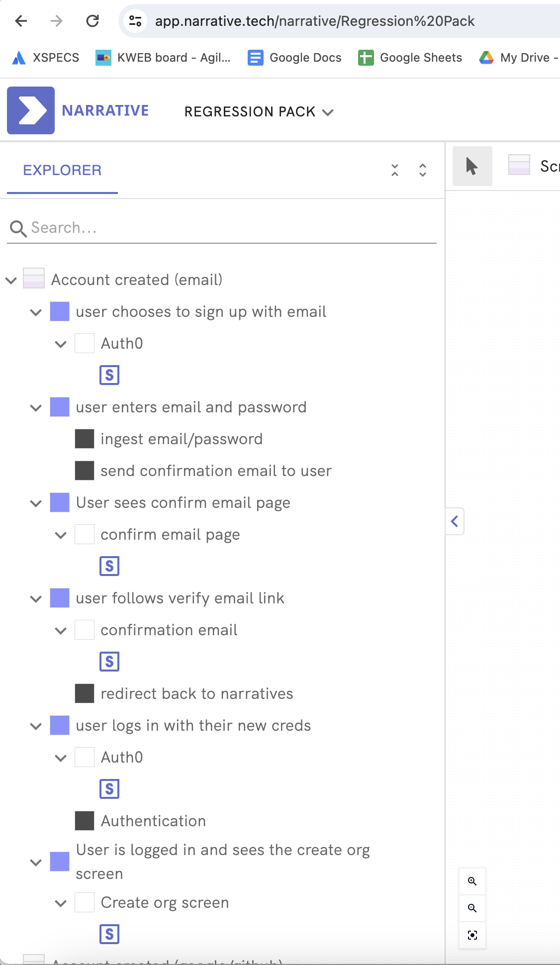Collapse 'user enters email and password' node
The height and width of the screenshot is (965, 560).
coord(36,408)
